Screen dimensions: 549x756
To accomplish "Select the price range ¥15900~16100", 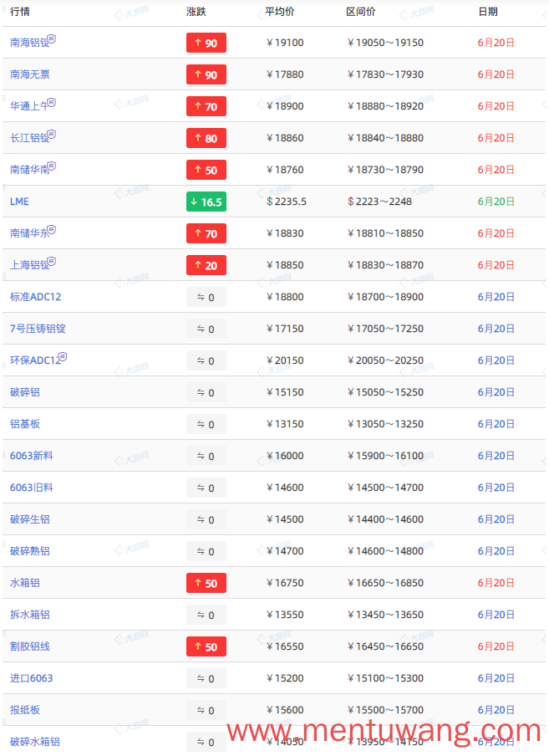I will pyautogui.click(x=385, y=456).
